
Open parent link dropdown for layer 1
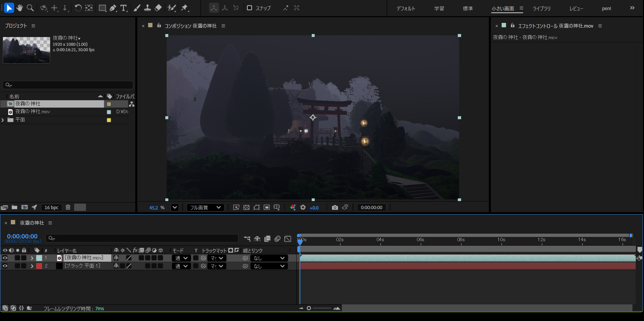pyautogui.click(x=269, y=258)
